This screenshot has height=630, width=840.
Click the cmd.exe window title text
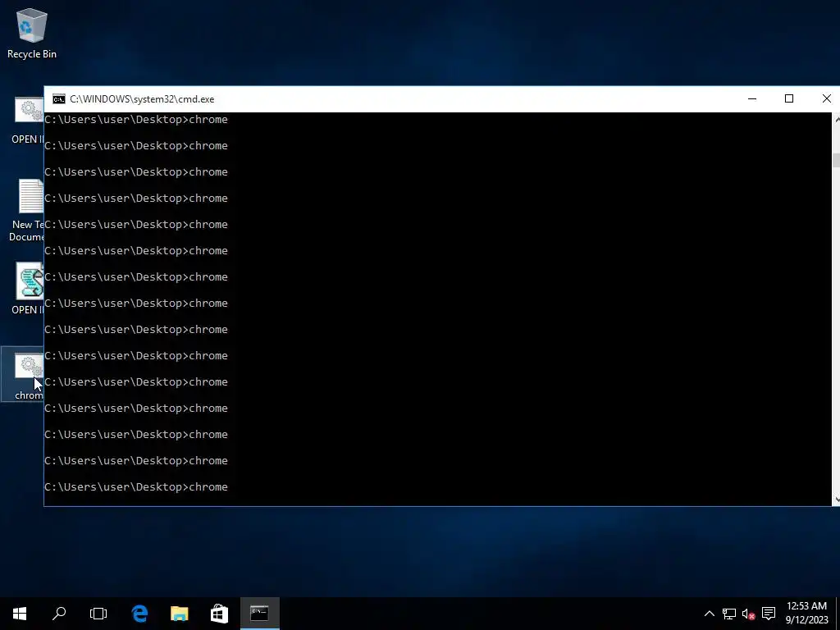tap(142, 99)
